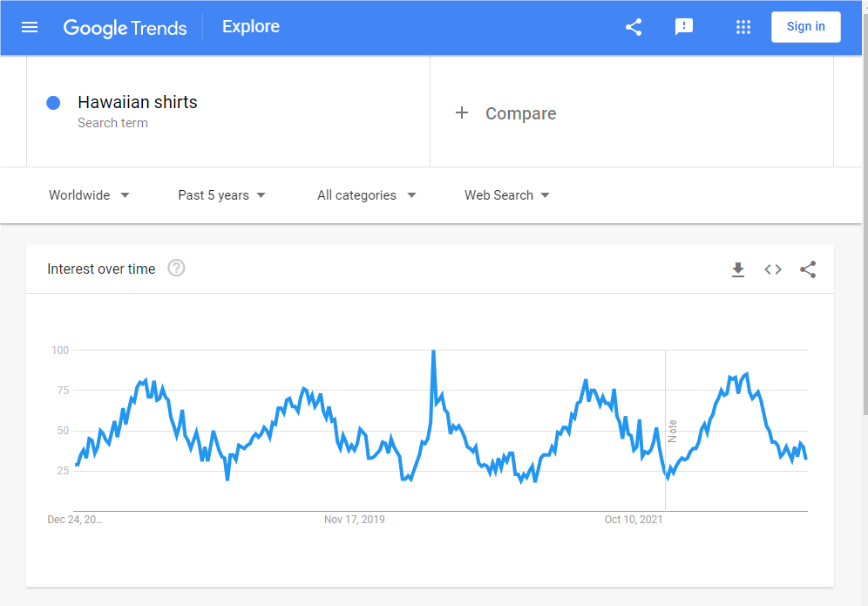
Task: Open the All categories dropdown
Action: (x=367, y=195)
